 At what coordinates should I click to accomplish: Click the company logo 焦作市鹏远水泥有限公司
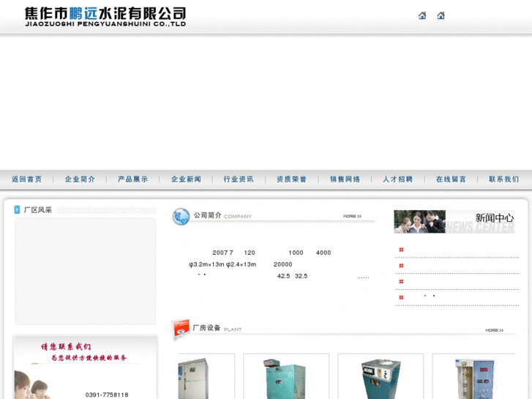point(105,17)
